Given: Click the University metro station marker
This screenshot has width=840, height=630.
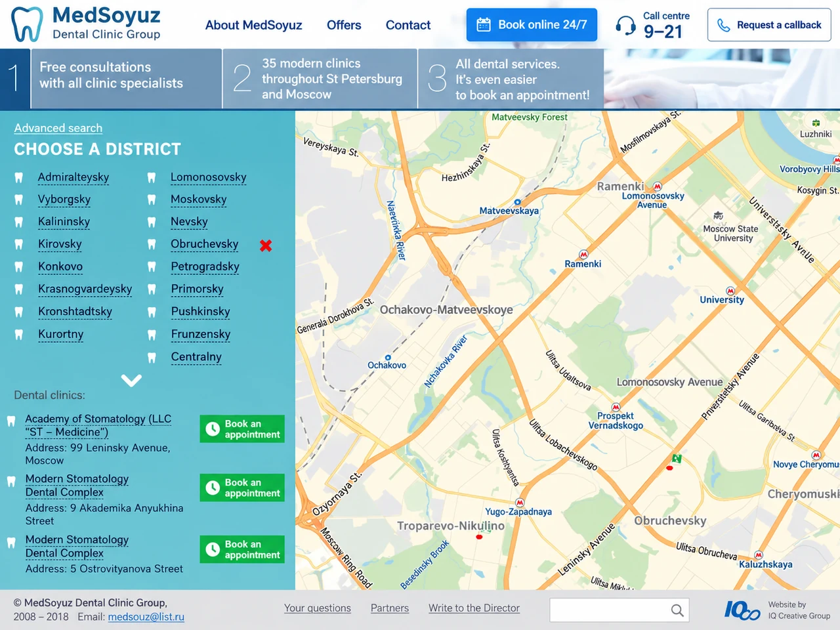Looking at the screenshot, I should [x=730, y=291].
